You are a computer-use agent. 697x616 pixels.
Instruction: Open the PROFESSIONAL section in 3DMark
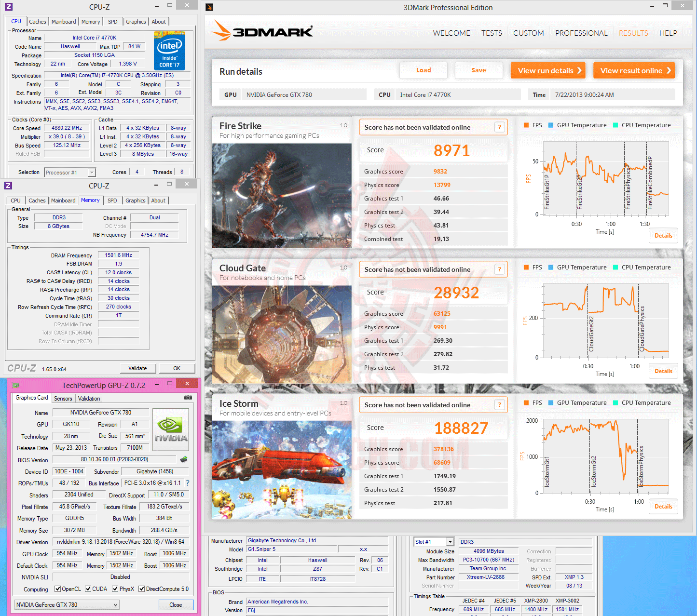point(581,33)
